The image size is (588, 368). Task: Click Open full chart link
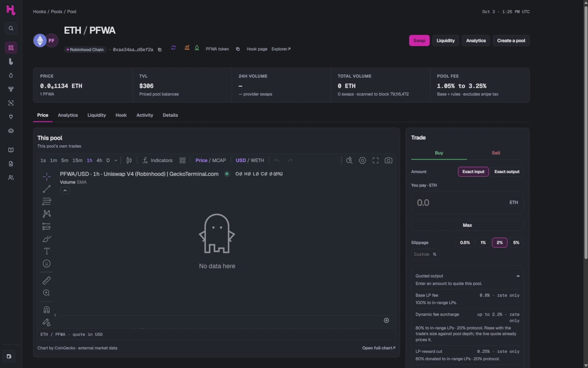pos(379,348)
